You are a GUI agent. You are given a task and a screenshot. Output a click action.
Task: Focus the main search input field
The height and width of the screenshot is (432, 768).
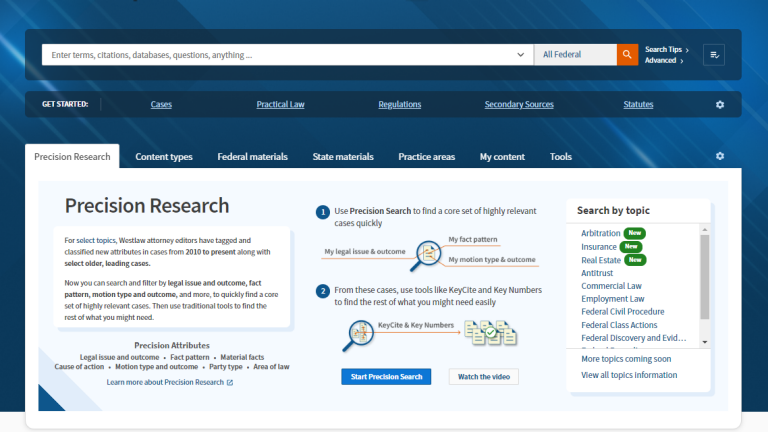280,55
